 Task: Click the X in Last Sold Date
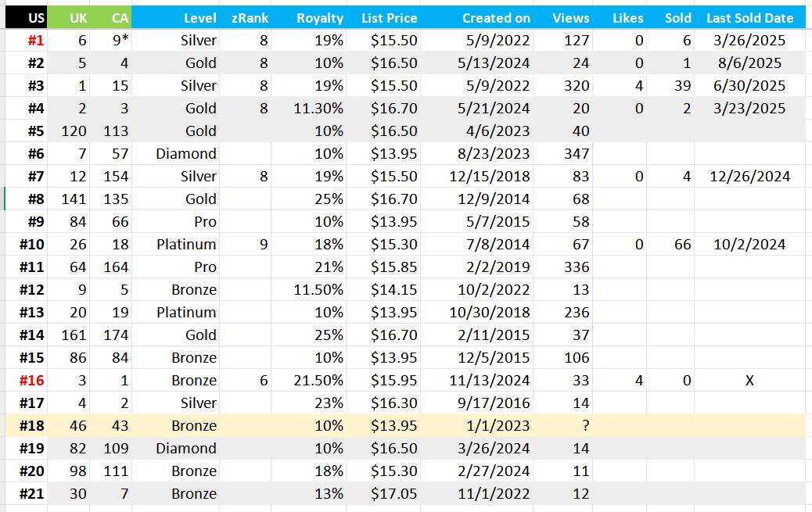pyautogui.click(x=750, y=381)
